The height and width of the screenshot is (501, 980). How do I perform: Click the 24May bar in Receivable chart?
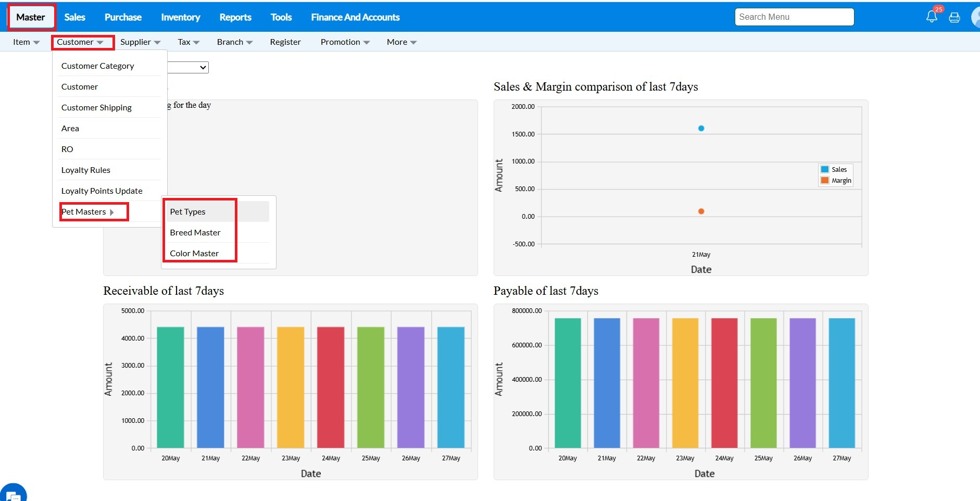click(x=331, y=387)
